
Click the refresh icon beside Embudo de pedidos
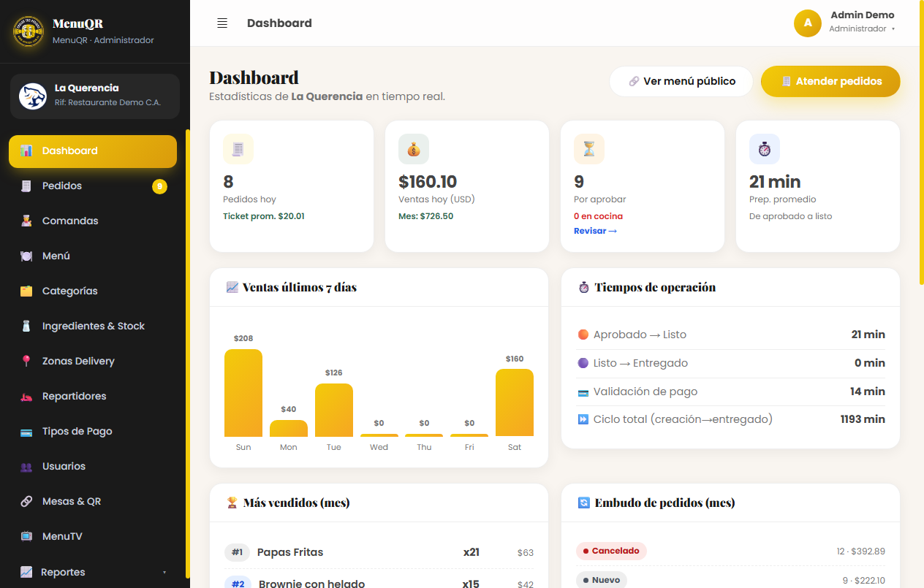click(583, 503)
